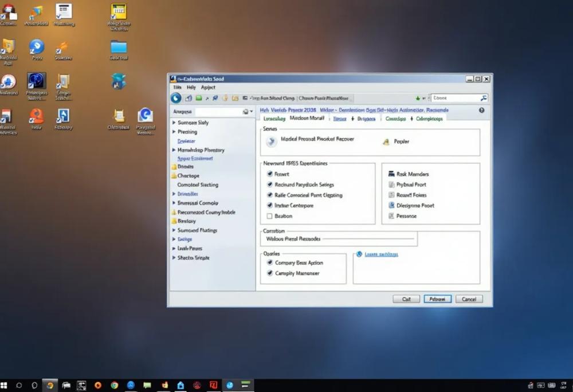Click the Cancel button
Image resolution: width=573 pixels, height=392 pixels.
click(469, 299)
